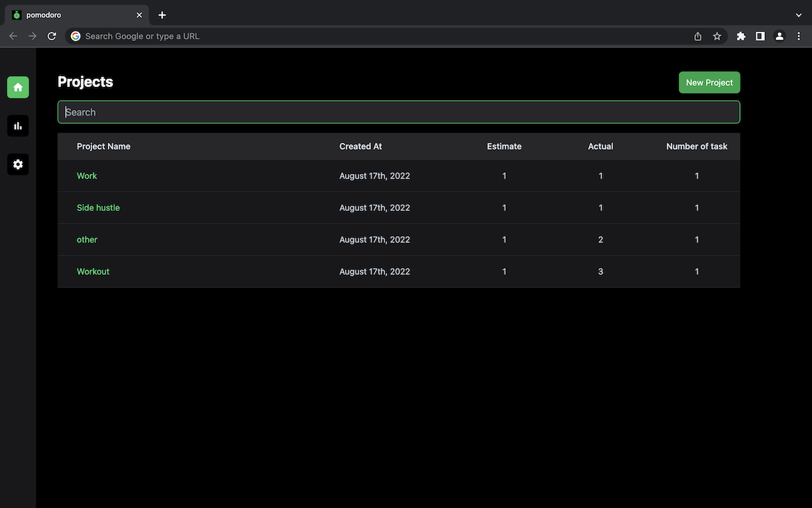The width and height of the screenshot is (812, 508).
Task: Click the Created At column header
Action: (360, 146)
